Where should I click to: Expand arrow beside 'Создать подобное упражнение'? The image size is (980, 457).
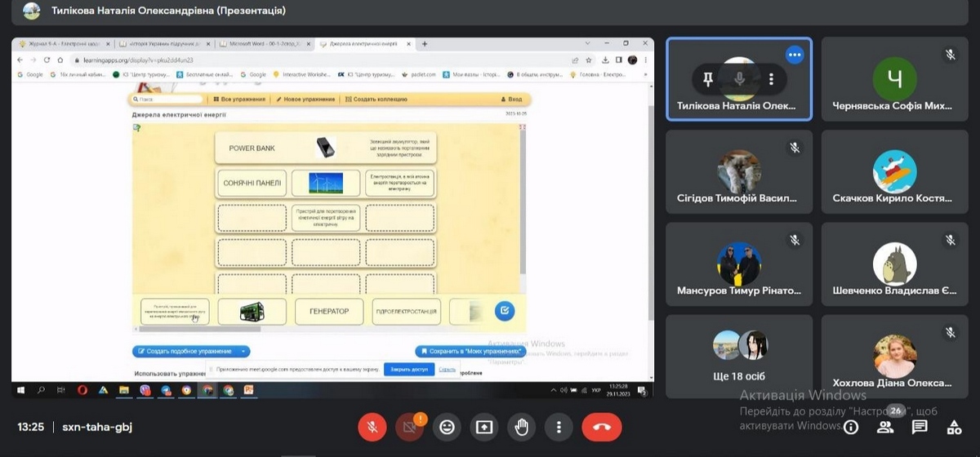point(243,351)
